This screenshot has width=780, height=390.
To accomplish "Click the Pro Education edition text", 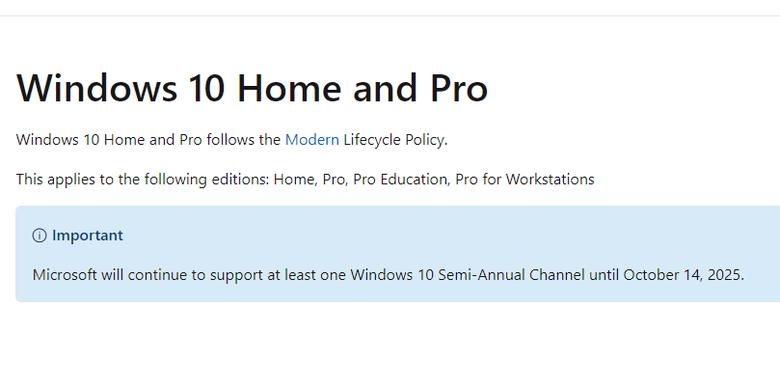I will coord(401,179).
